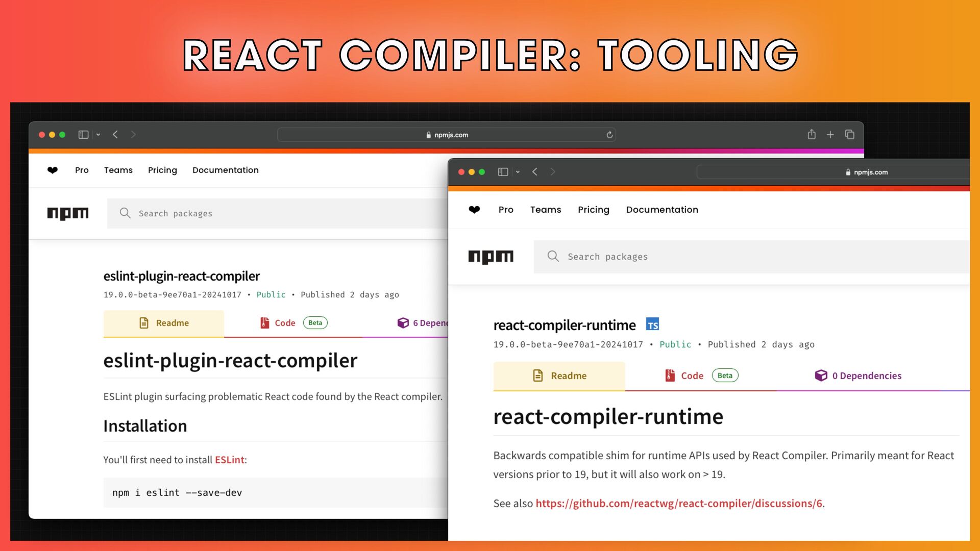
Task: Click the Share icon in the back Safari toolbar
Action: click(812, 135)
